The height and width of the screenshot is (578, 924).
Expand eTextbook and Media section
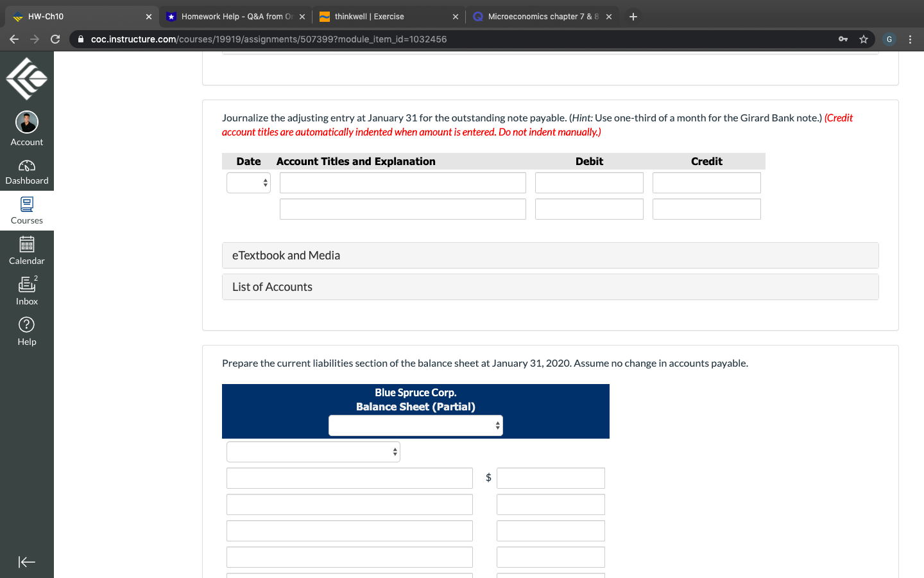tap(551, 256)
